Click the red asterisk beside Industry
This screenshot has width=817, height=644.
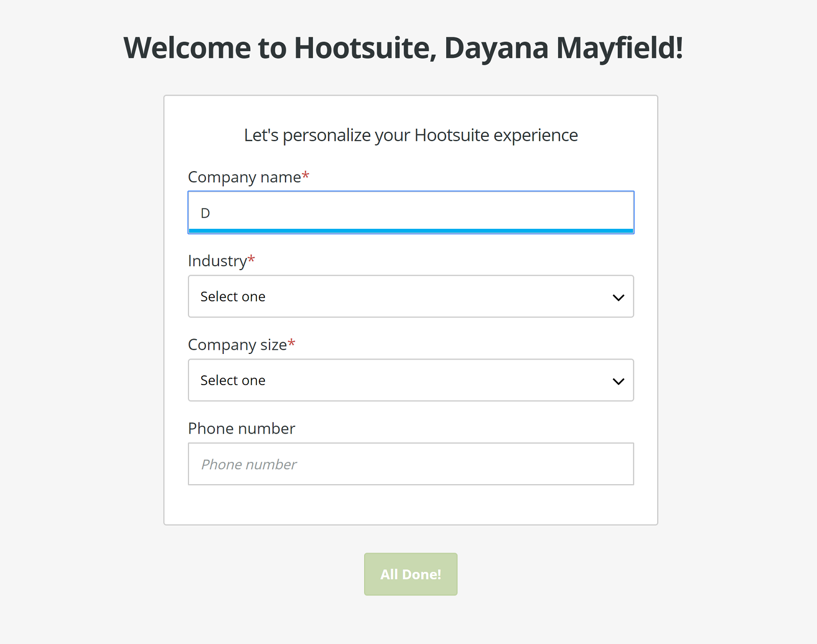(x=251, y=259)
